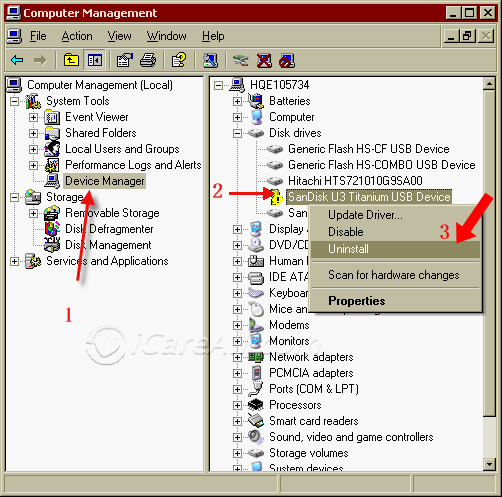Click the Modems phone icon
This screenshot has height=497, width=502.
[x=256, y=325]
